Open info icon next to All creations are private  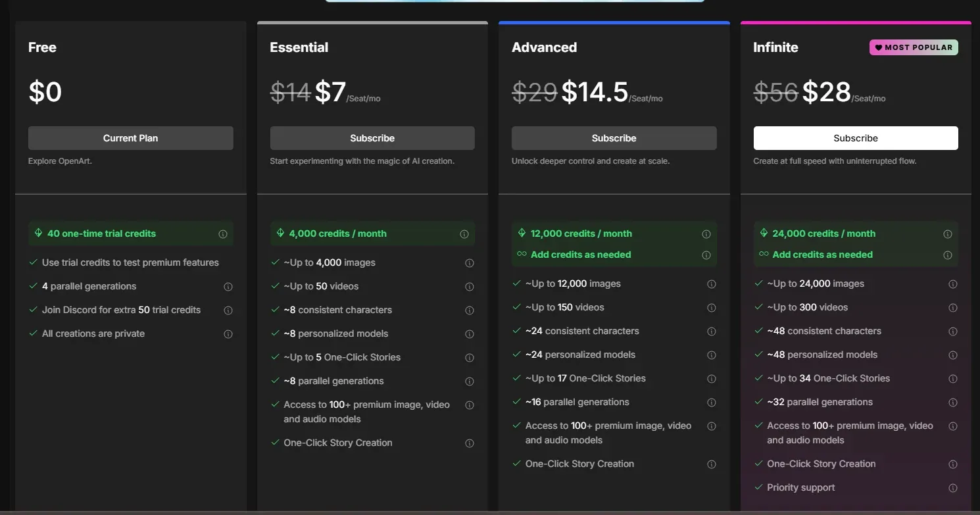(228, 333)
